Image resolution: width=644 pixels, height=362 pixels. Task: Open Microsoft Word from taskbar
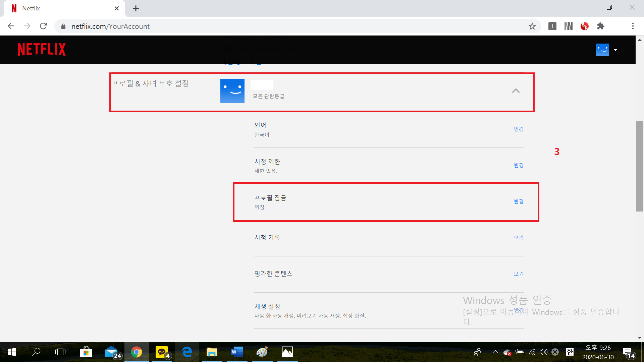coord(237,352)
